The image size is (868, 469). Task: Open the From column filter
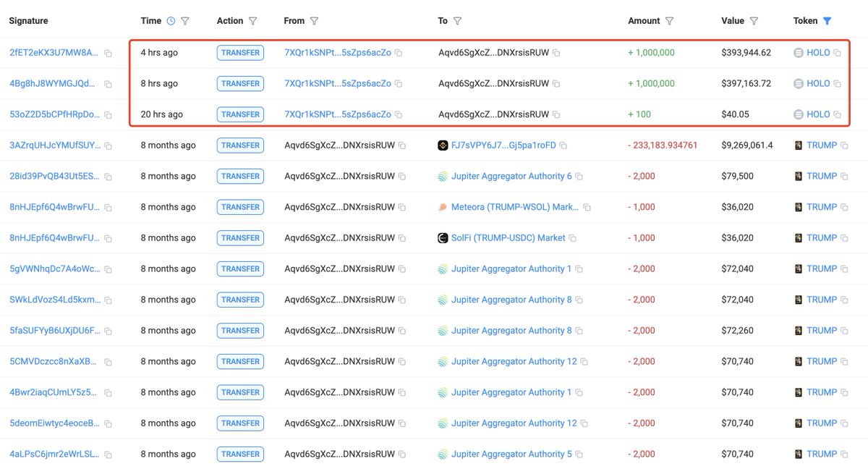point(314,21)
